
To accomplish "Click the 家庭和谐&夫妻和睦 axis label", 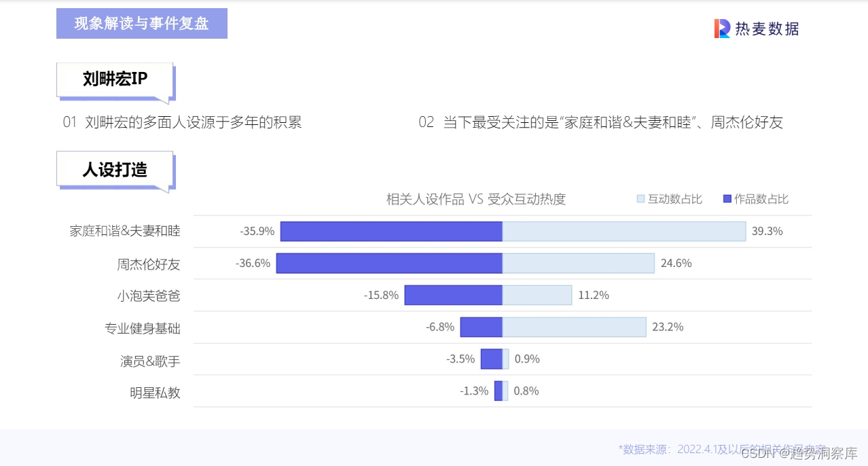I will pos(125,231).
